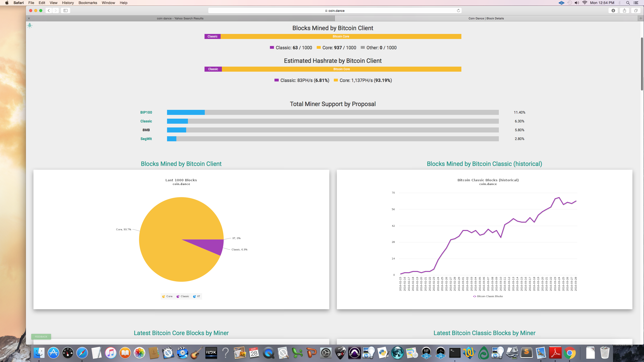Viewport: 644px width, 362px height.
Task: Toggle Classic series in pie chart legend
Action: click(x=183, y=296)
